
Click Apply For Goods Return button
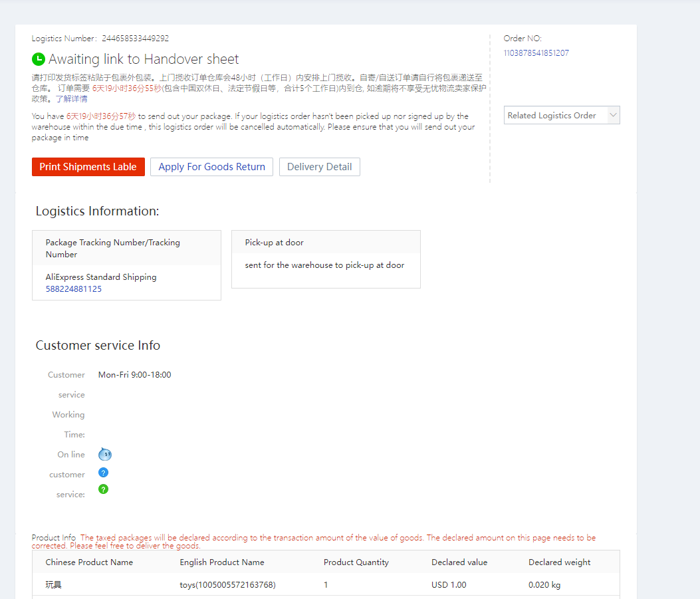[x=211, y=167]
